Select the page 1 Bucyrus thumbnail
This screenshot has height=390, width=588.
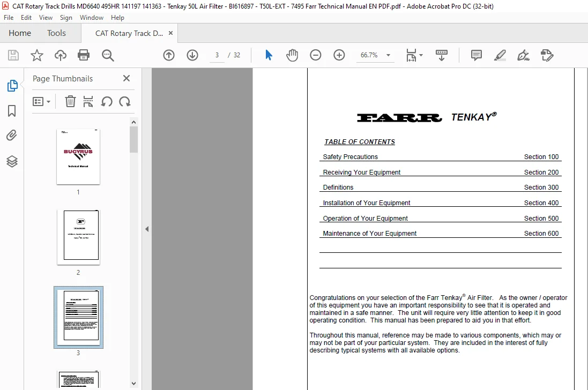pos(78,156)
